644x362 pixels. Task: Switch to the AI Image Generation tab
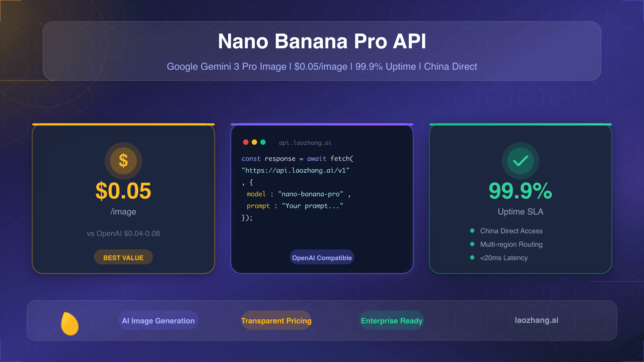(x=158, y=320)
